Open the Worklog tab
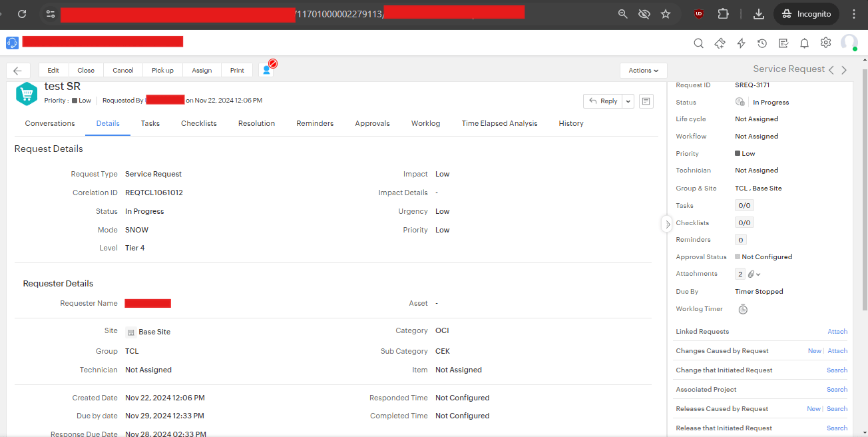 (x=425, y=123)
